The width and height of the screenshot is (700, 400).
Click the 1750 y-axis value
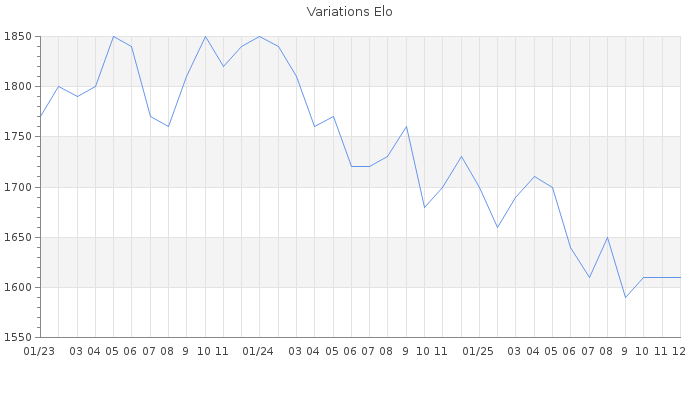pos(18,137)
